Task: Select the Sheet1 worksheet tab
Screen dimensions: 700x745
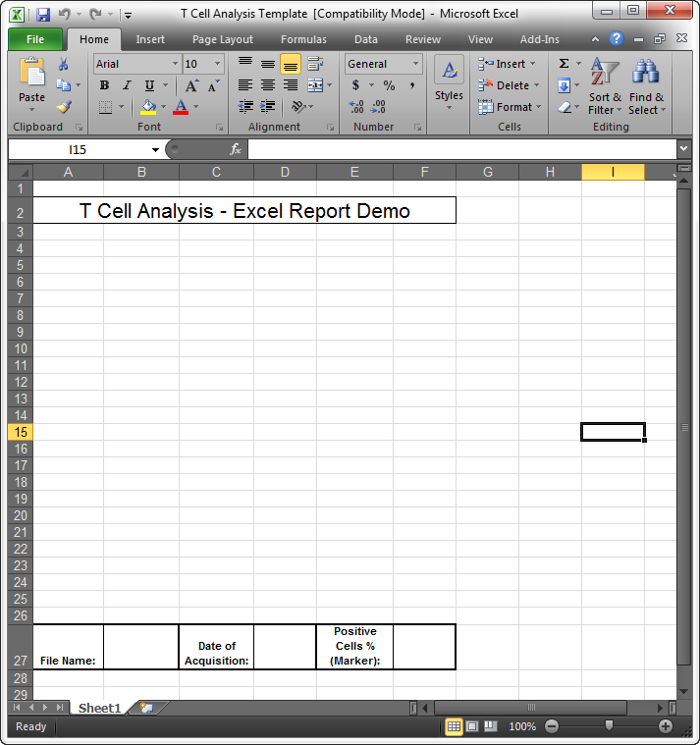Action: pyautogui.click(x=99, y=708)
